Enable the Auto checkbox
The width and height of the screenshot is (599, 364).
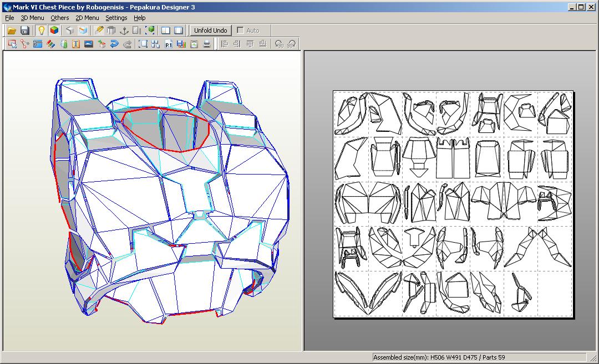[x=241, y=30]
